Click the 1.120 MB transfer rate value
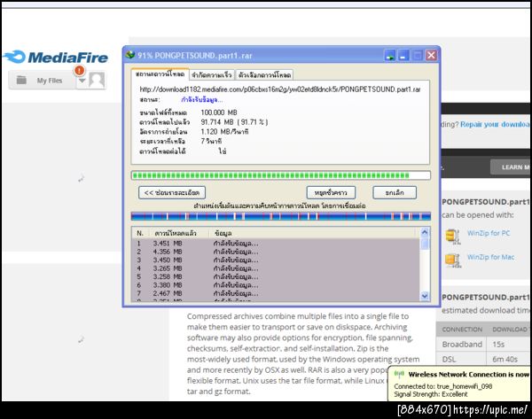 pos(224,131)
